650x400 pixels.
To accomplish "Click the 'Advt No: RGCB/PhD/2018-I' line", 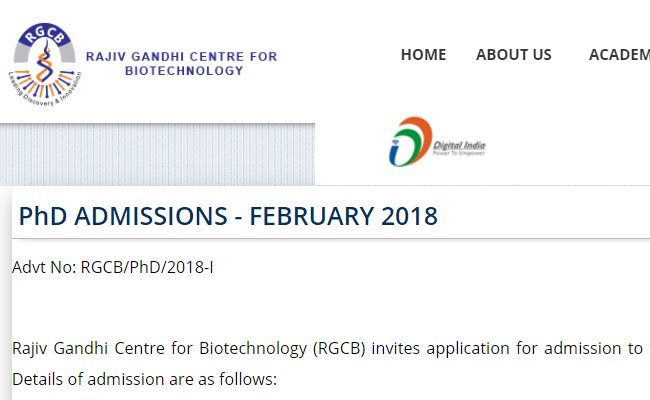I will click(113, 268).
